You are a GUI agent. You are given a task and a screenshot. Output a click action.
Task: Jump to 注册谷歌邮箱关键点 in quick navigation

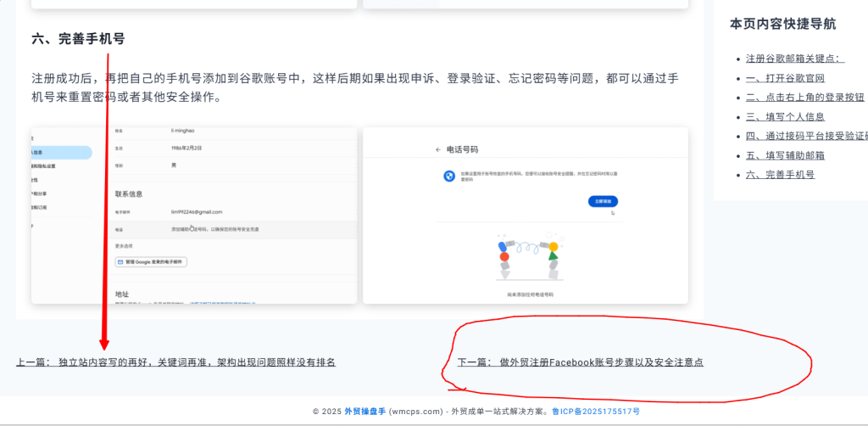pyautogui.click(x=795, y=59)
